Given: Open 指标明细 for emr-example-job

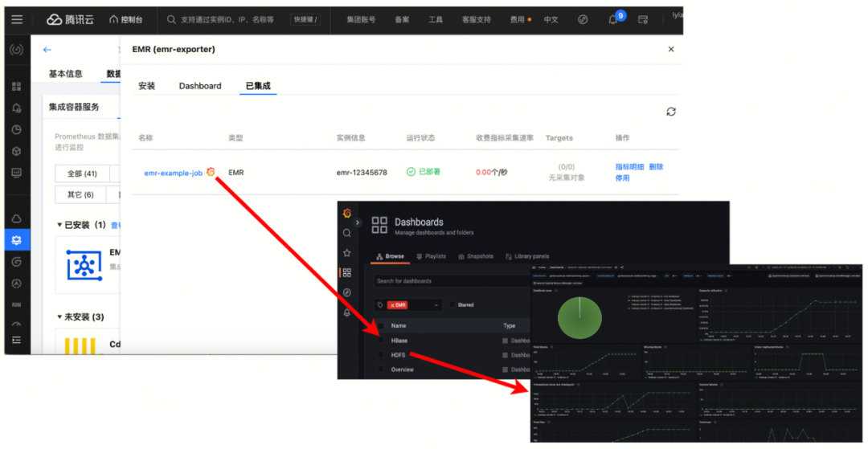Looking at the screenshot, I should coord(629,166).
